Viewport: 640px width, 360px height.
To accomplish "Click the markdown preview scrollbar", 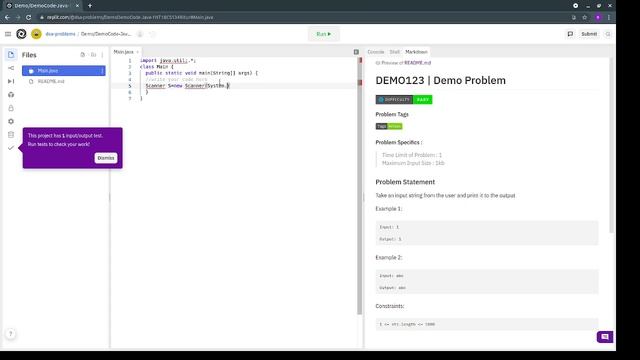I will [x=611, y=145].
